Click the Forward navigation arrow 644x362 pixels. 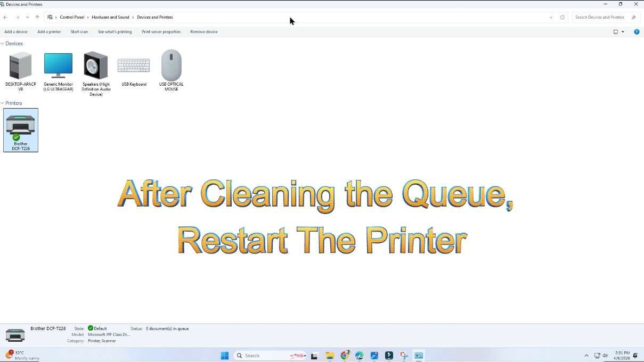(17, 17)
